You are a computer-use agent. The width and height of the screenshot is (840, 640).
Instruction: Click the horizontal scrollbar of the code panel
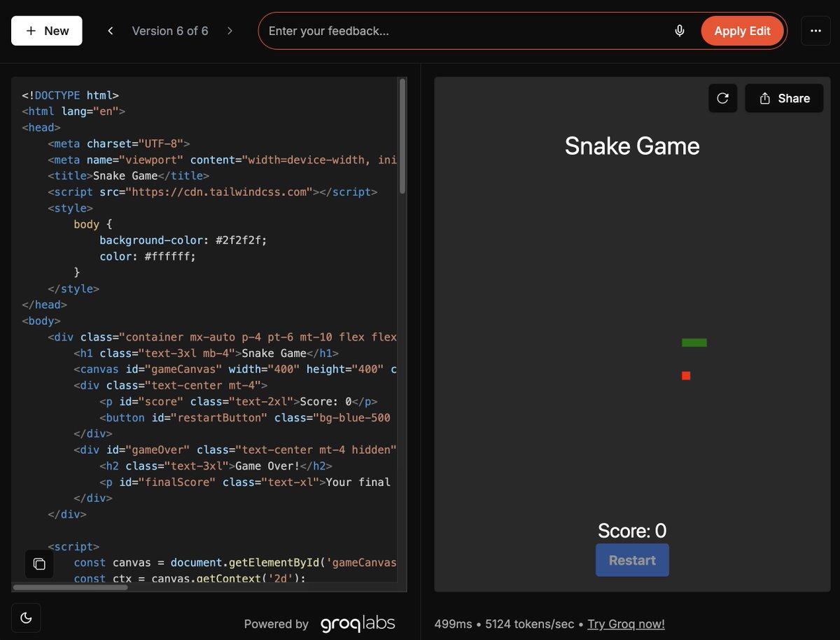pos(71,587)
